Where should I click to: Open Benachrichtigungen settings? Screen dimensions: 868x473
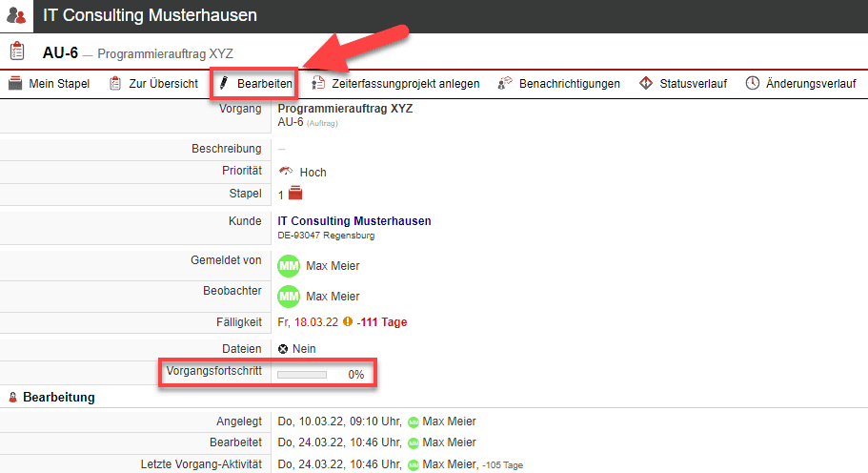pos(558,84)
